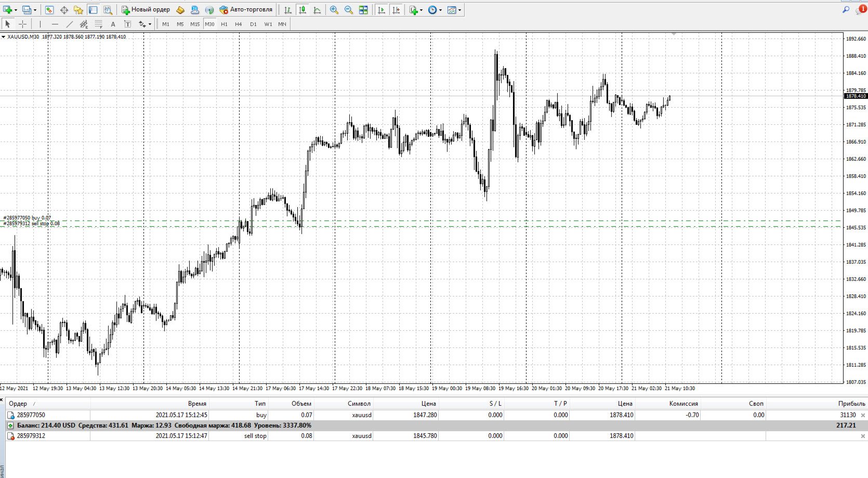This screenshot has height=478, width=868.
Task: Switch to H1 timeframe
Action: (x=224, y=24)
